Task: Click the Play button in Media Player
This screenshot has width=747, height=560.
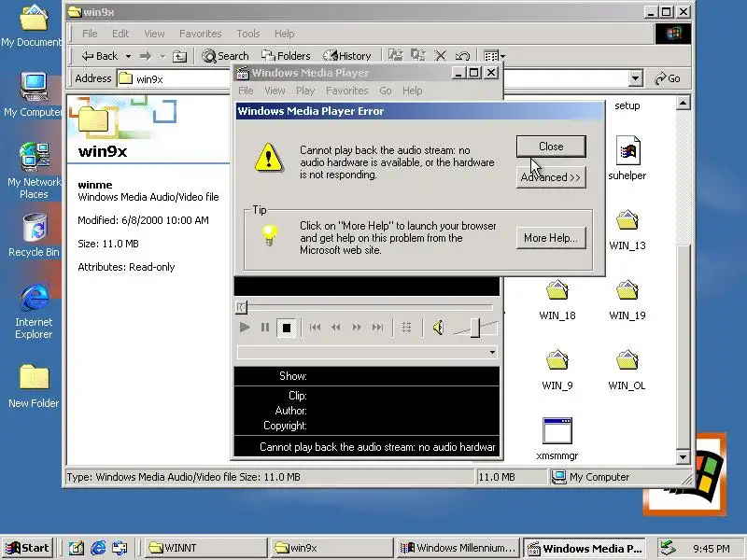Action: click(245, 328)
